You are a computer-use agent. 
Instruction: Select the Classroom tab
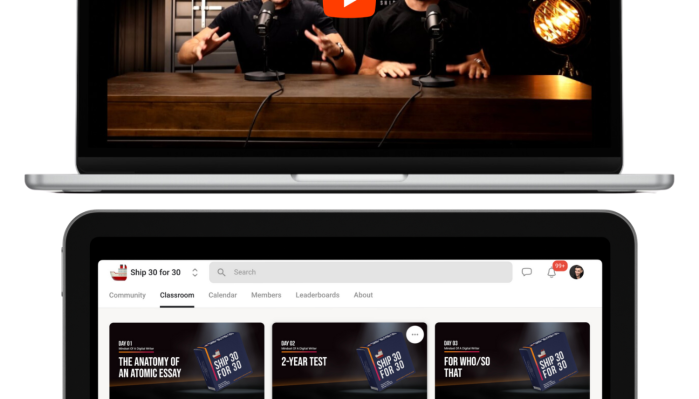[177, 295]
